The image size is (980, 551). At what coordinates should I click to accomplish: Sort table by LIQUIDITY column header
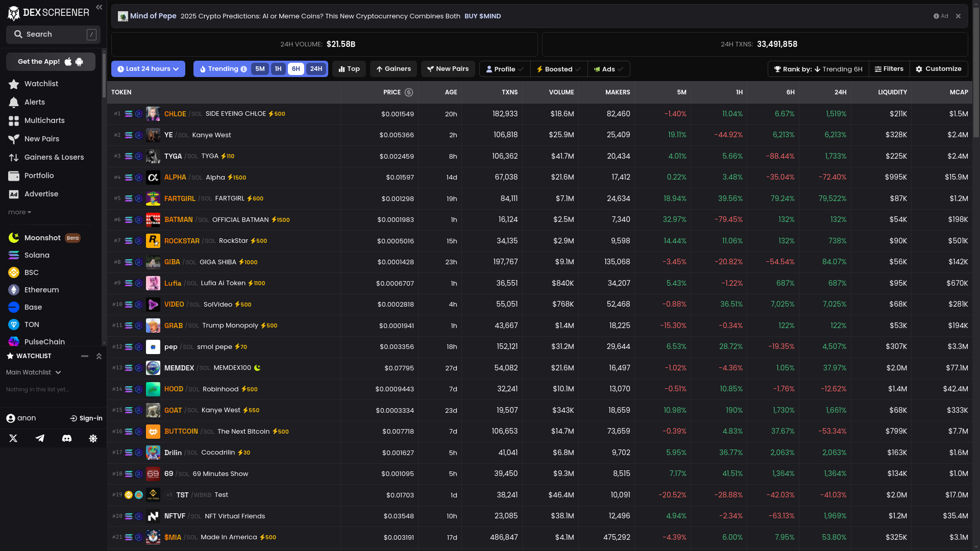[892, 92]
